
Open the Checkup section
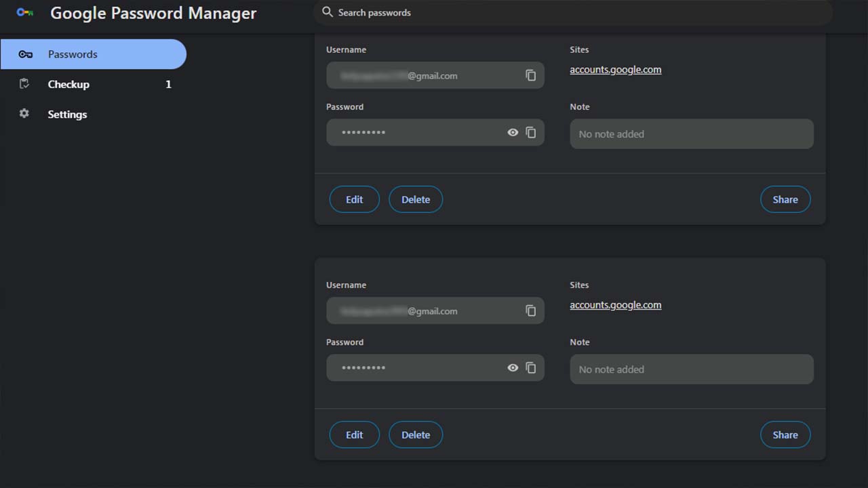pos(94,84)
